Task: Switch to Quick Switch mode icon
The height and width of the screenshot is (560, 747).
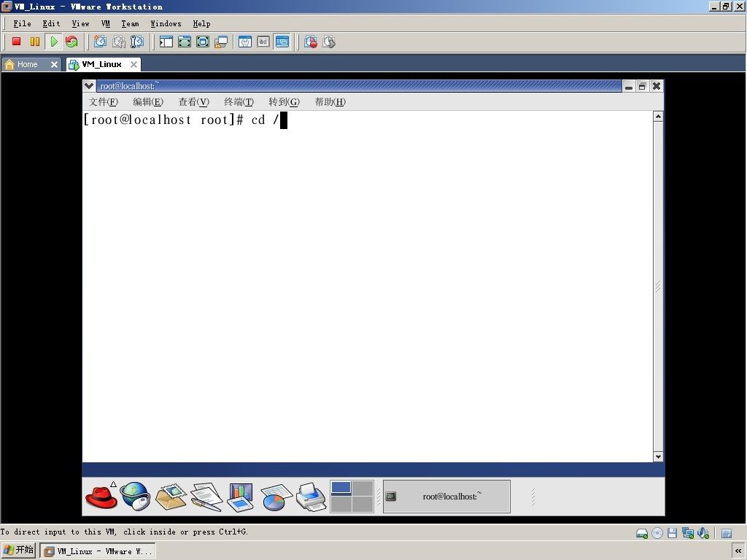Action: point(185,42)
